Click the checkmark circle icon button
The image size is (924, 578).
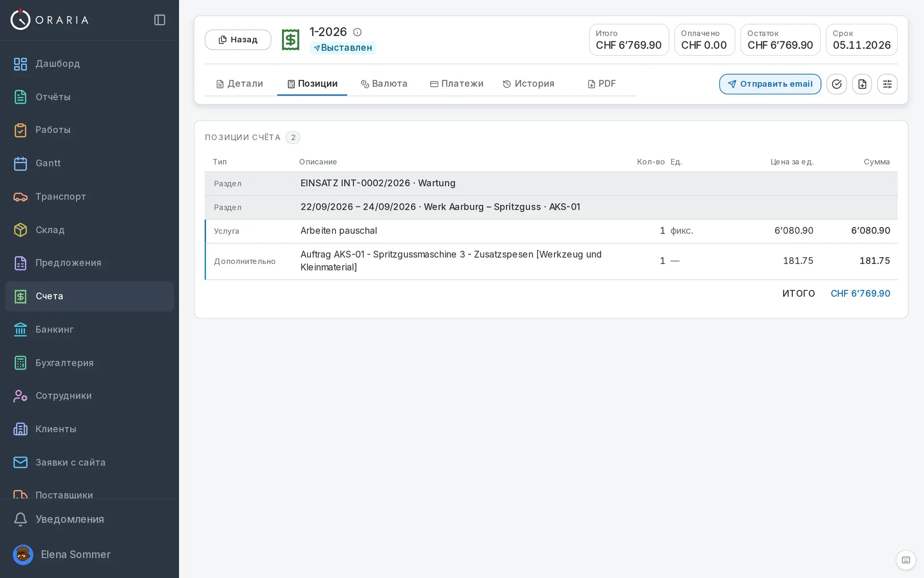tap(836, 84)
